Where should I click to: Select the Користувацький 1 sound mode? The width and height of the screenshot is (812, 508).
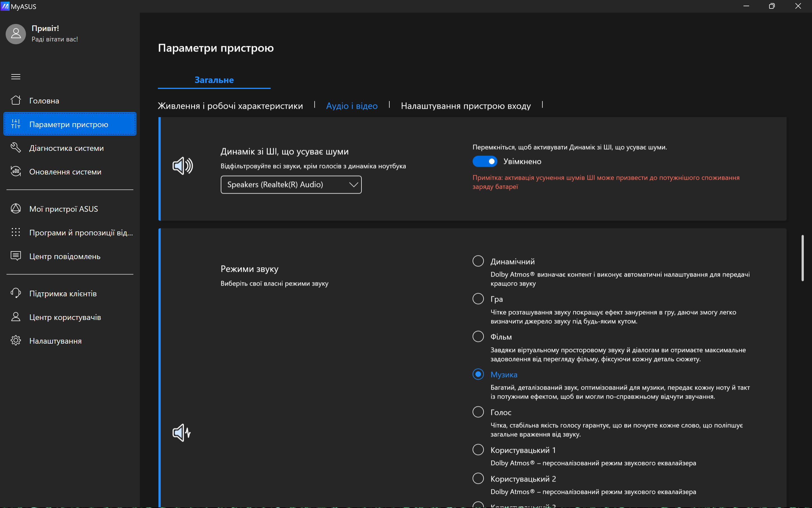point(478,450)
